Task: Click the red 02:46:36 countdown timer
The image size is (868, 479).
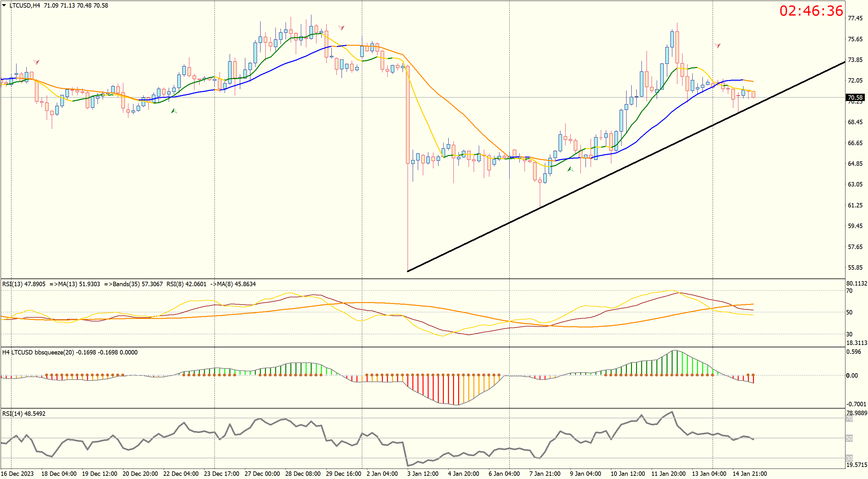Action: point(811,11)
